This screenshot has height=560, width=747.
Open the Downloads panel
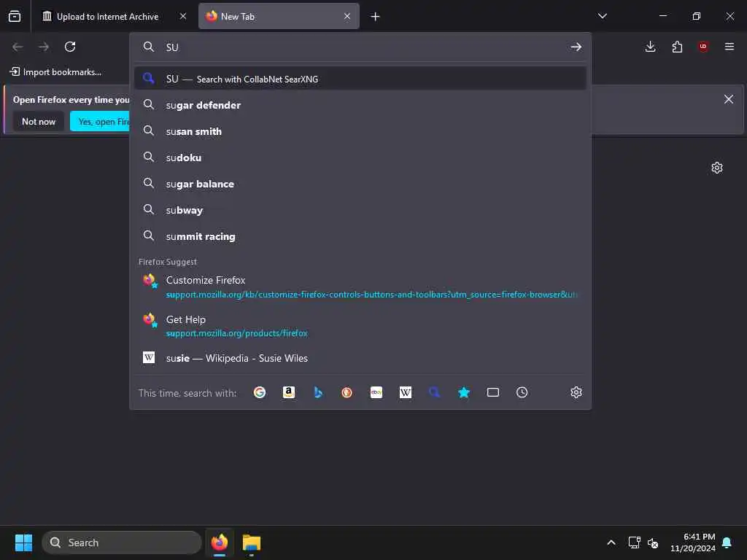[x=650, y=47]
